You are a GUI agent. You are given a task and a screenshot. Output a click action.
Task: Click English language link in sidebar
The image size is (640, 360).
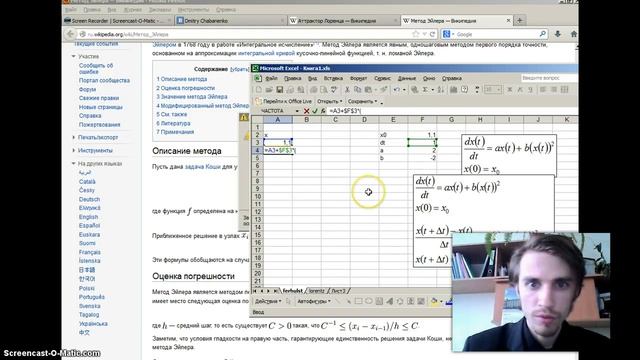coord(89,217)
